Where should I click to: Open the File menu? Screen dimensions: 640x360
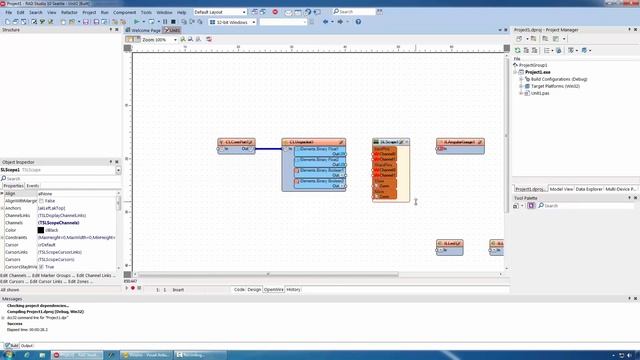(9, 13)
